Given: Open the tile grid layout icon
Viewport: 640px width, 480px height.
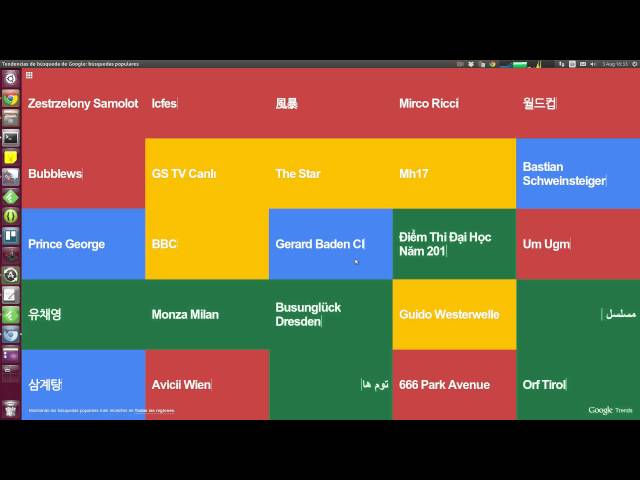Looking at the screenshot, I should [29, 75].
